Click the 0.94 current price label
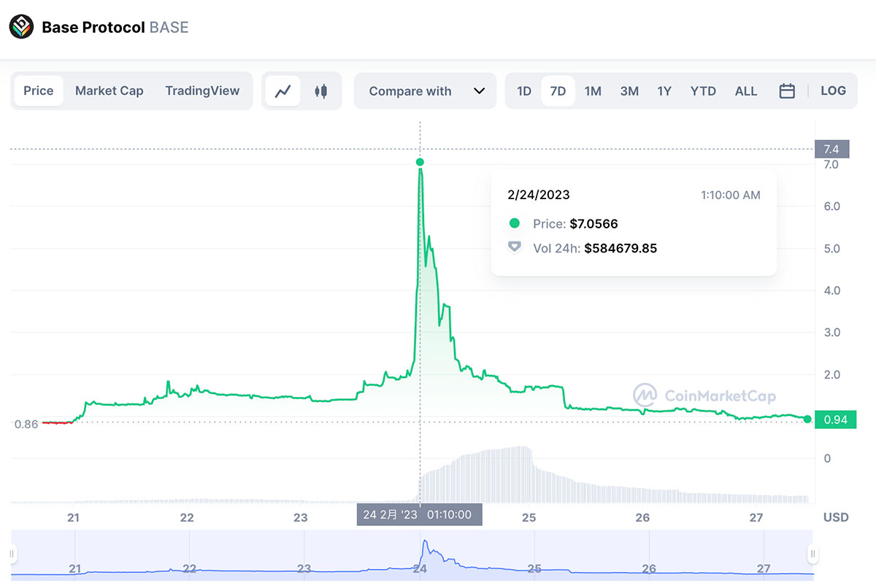Viewport: 876px width, 588px height. [835, 419]
